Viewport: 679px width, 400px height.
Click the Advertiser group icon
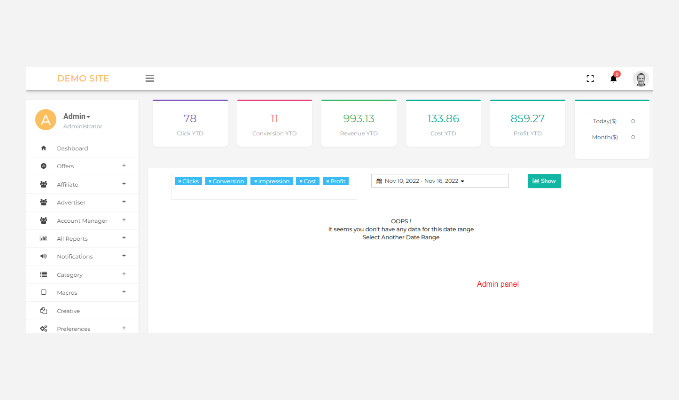(x=43, y=202)
